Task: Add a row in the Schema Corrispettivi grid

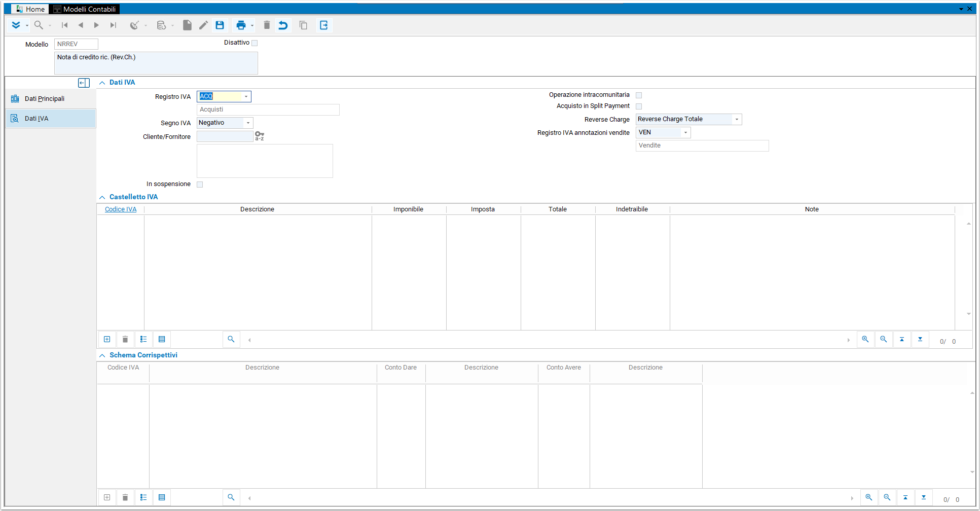Action: pyautogui.click(x=107, y=497)
